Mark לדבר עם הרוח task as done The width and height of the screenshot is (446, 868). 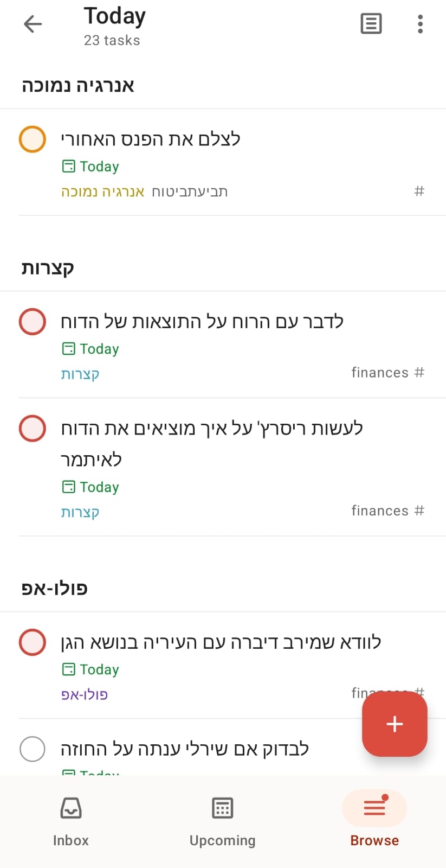pos(33,322)
